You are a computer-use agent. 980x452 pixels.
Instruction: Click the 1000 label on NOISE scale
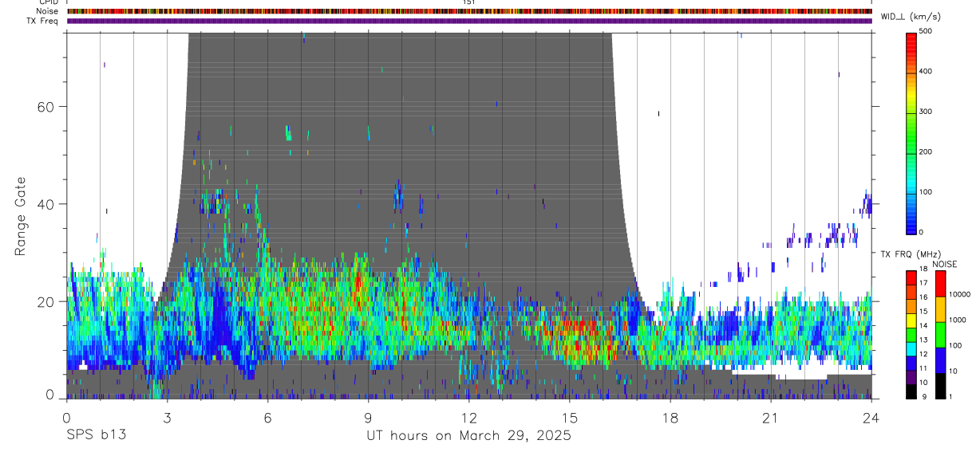[x=958, y=320]
